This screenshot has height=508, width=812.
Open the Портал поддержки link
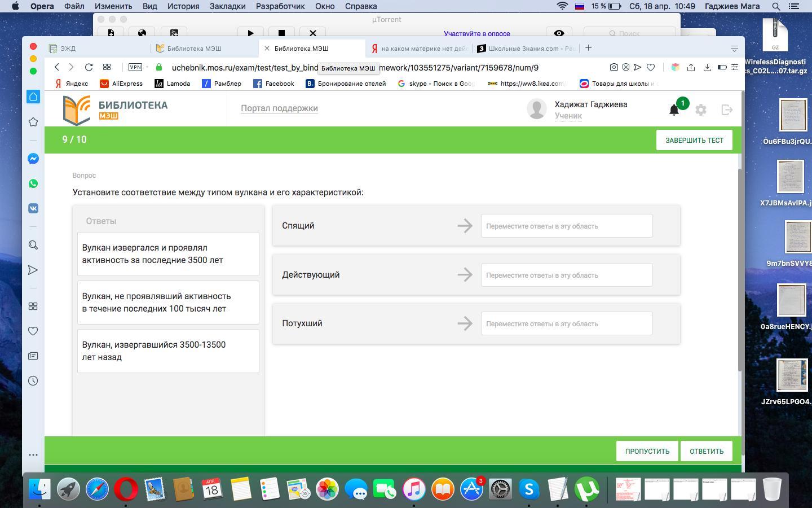pos(279,108)
